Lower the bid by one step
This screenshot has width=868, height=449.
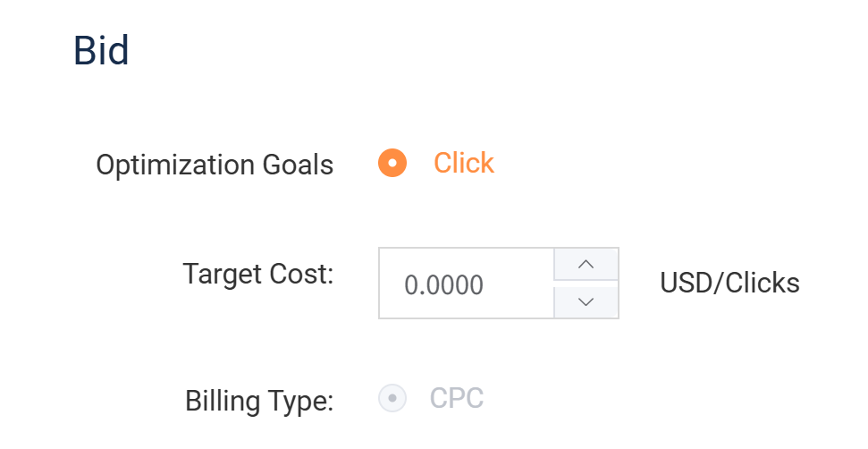click(x=586, y=302)
